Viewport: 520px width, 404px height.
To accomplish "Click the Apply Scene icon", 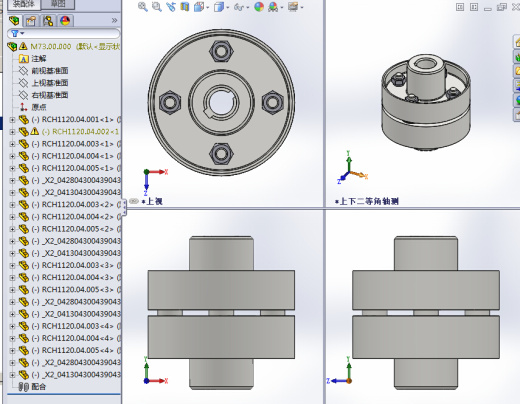I will tap(273, 7).
